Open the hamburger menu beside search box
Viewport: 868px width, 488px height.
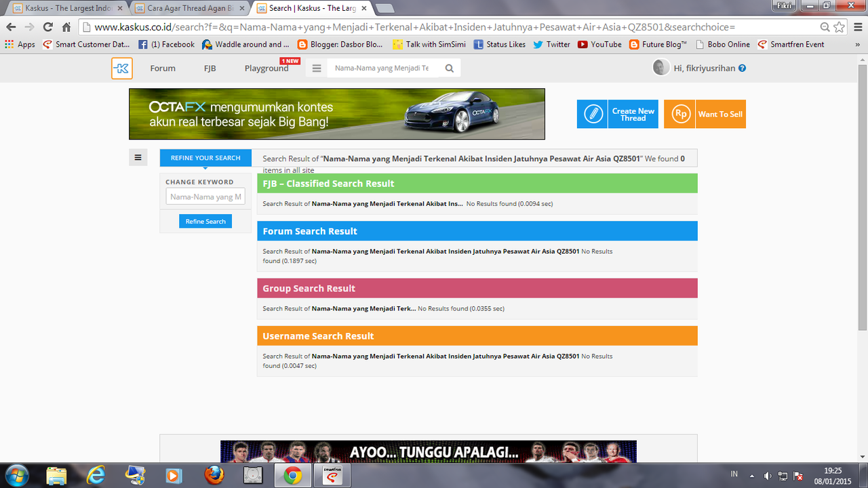click(x=317, y=68)
